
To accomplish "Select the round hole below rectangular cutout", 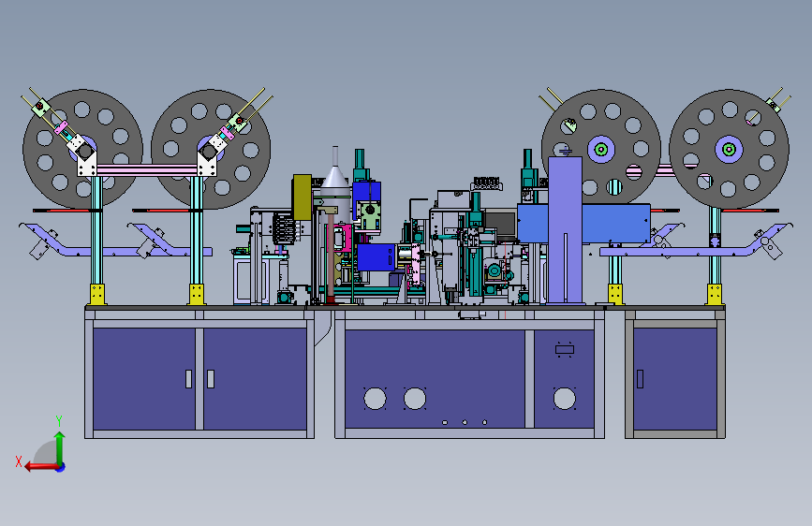I will coord(565,399).
